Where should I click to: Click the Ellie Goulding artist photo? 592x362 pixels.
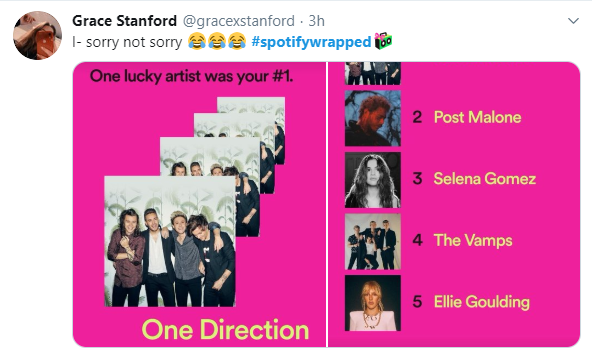click(373, 303)
